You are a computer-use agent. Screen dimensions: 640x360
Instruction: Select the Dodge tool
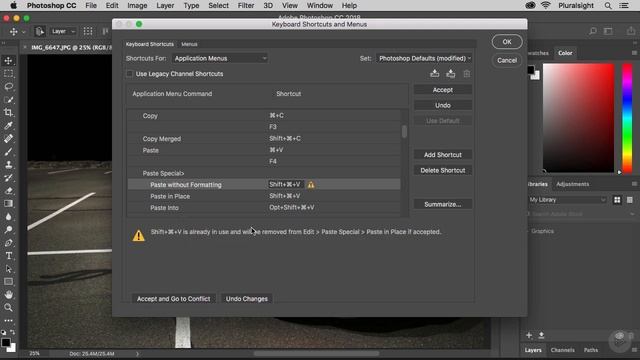tap(8, 229)
